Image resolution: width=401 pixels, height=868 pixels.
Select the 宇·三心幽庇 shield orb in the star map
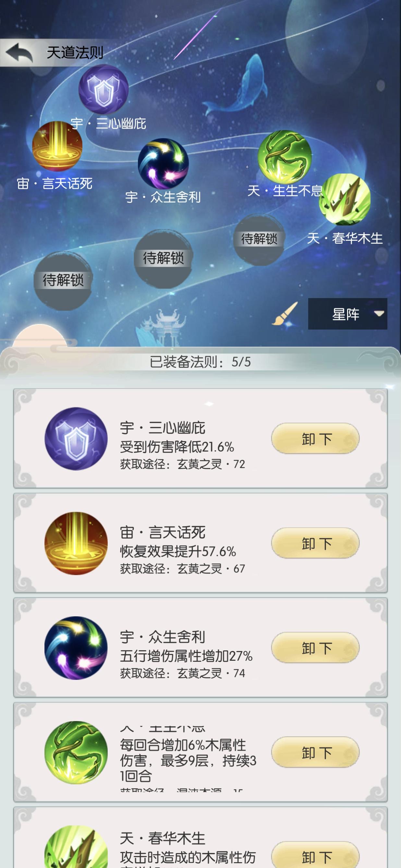103,89
